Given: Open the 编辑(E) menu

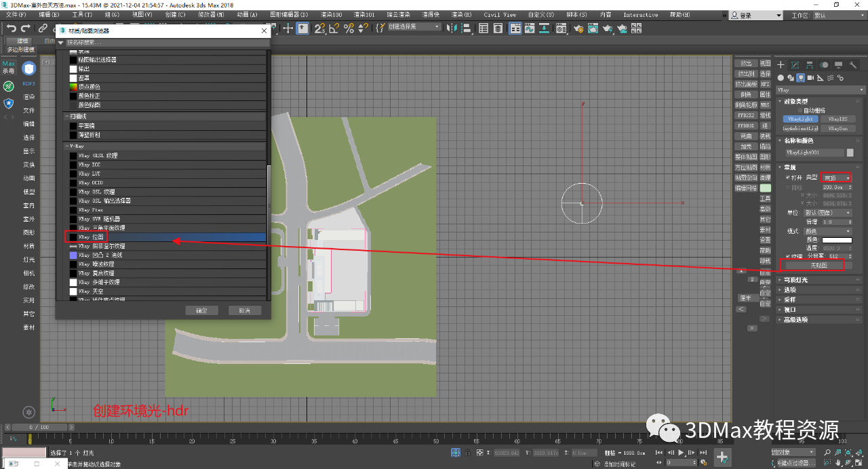Looking at the screenshot, I should coord(49,15).
